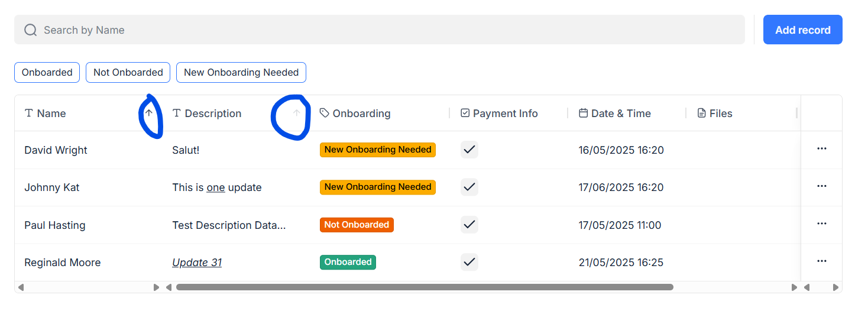Toggle Reginald Moore's Payment Info checkbox
Screen dimensions: 868x327
point(469,262)
